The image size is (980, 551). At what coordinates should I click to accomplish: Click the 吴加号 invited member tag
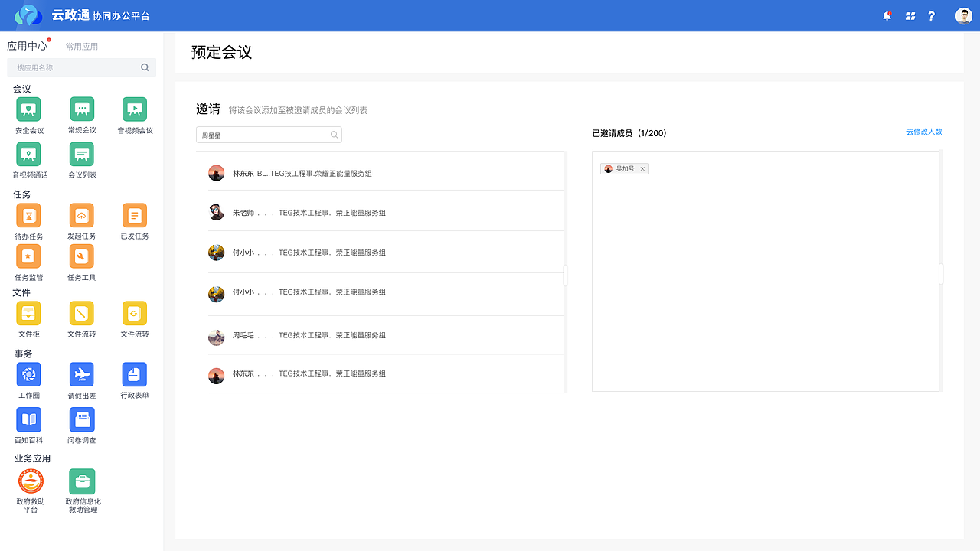pos(625,168)
